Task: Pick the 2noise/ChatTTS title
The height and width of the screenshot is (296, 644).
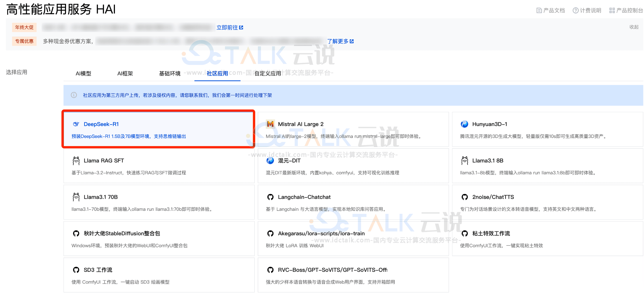Action: tap(493, 197)
